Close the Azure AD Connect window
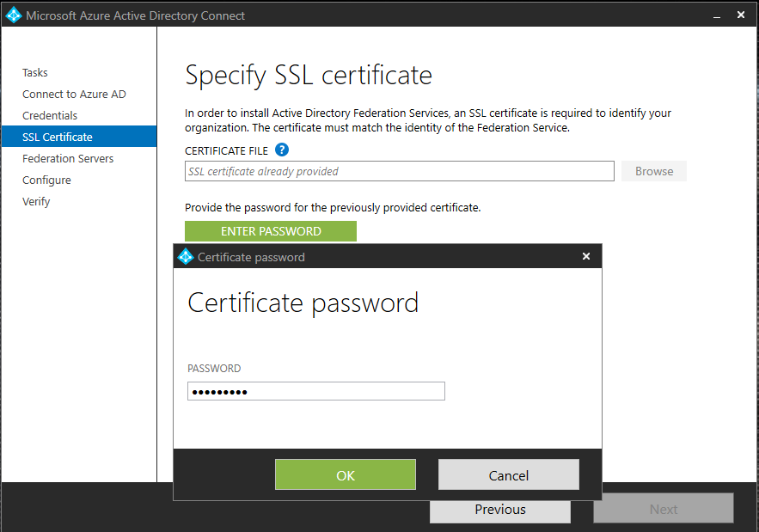The height and width of the screenshot is (532, 759). pyautogui.click(x=741, y=15)
